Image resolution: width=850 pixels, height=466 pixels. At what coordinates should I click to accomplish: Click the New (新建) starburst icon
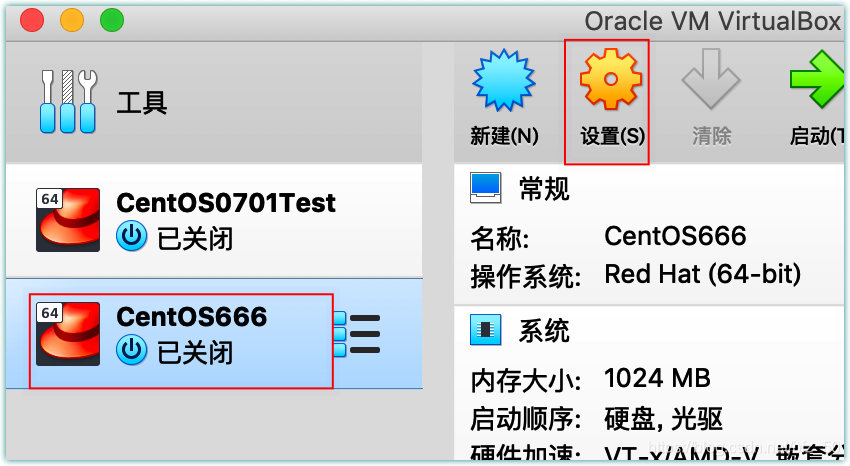[504, 80]
